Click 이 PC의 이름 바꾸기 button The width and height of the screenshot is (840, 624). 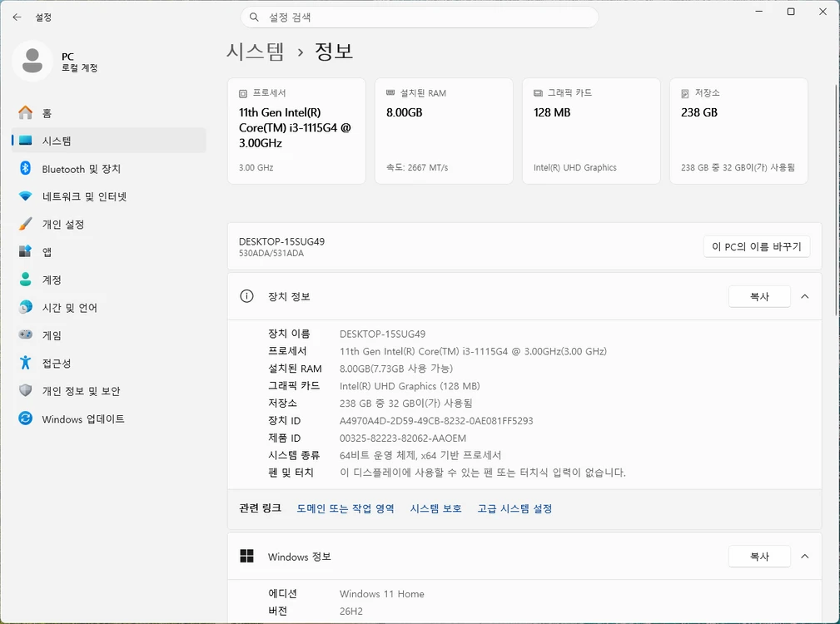point(757,247)
